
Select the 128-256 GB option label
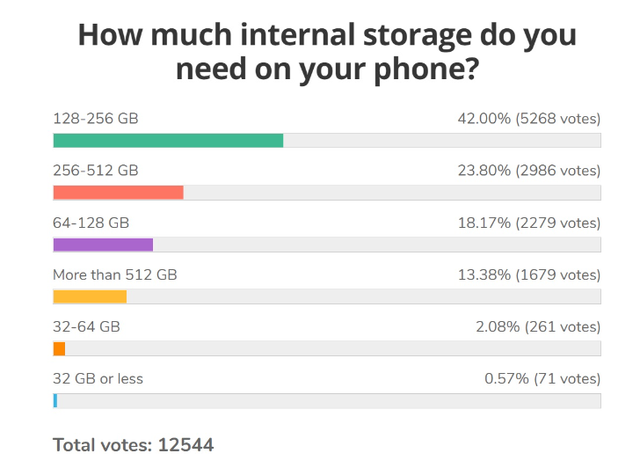pos(96,119)
